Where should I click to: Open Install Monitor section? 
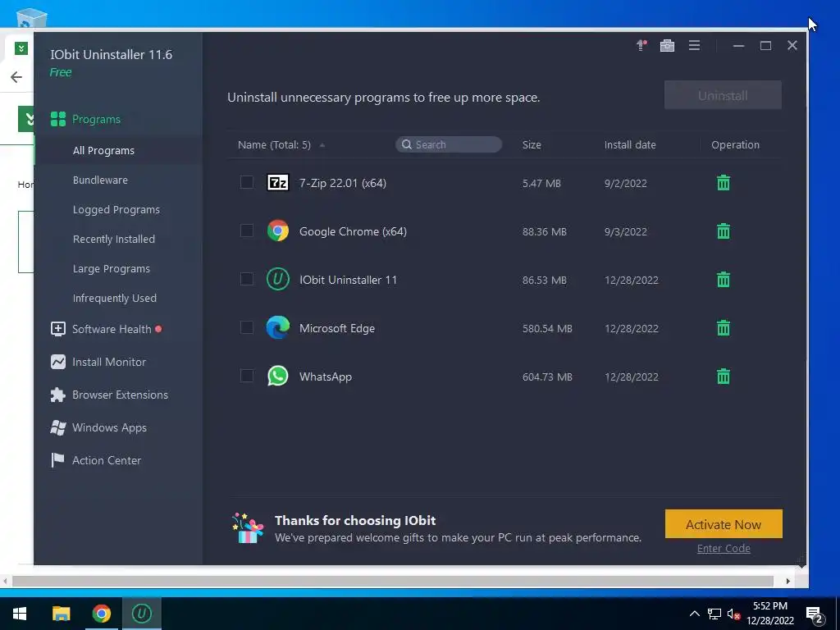tap(98, 362)
